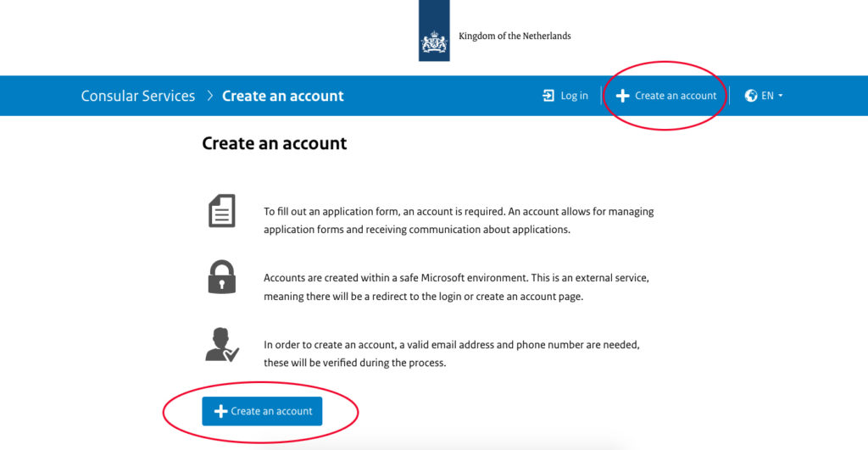
Task: Go to the Consular Services breadcrumb
Action: tap(138, 96)
